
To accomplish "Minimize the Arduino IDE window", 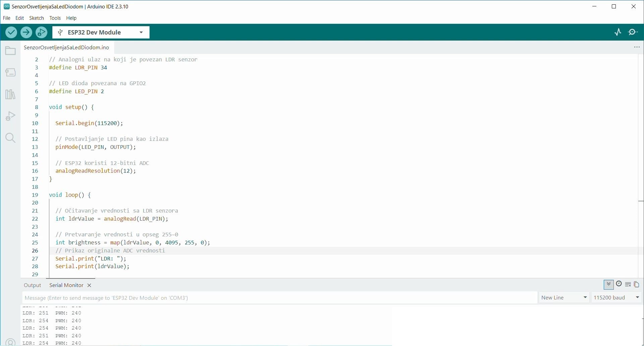I will coord(594,6).
